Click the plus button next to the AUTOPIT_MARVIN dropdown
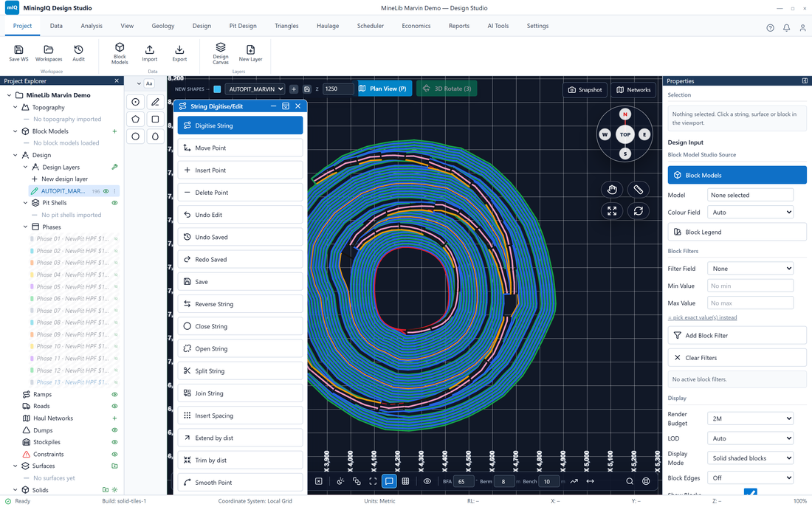812x507 pixels. [x=294, y=89]
